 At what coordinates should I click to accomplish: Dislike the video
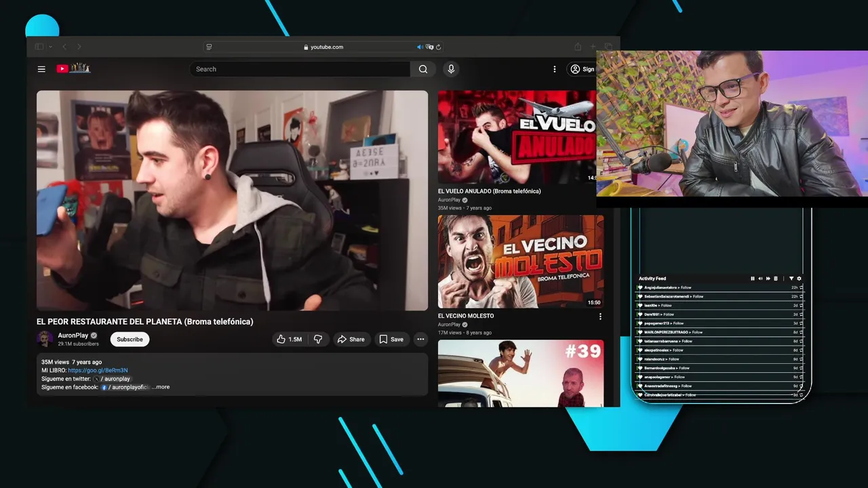318,339
